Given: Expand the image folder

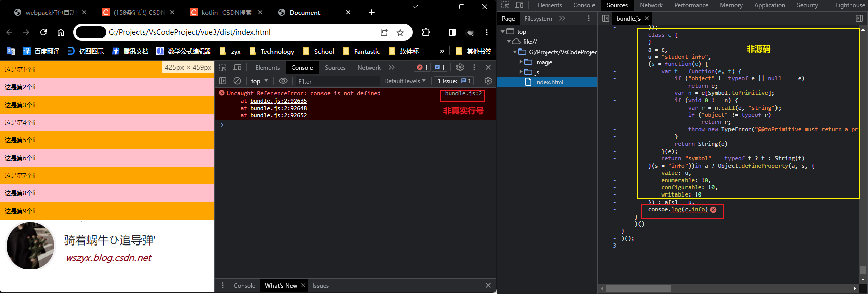Looking at the screenshot, I should pyautogui.click(x=521, y=62).
